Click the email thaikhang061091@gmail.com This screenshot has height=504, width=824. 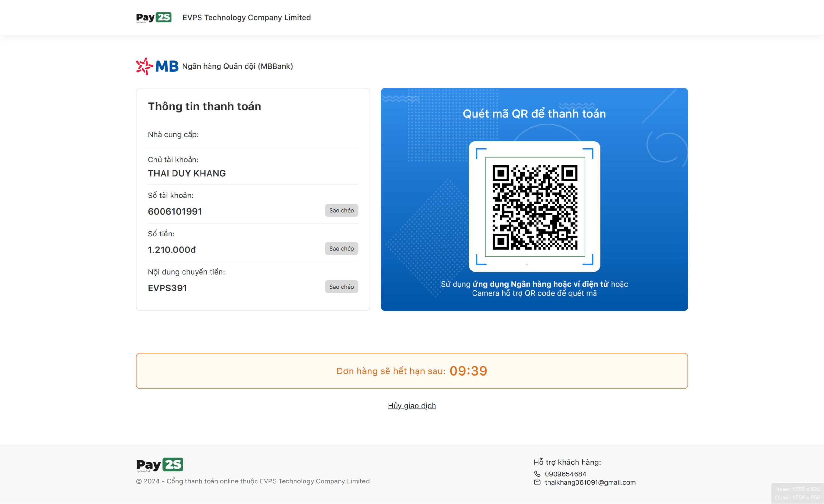[590, 482]
